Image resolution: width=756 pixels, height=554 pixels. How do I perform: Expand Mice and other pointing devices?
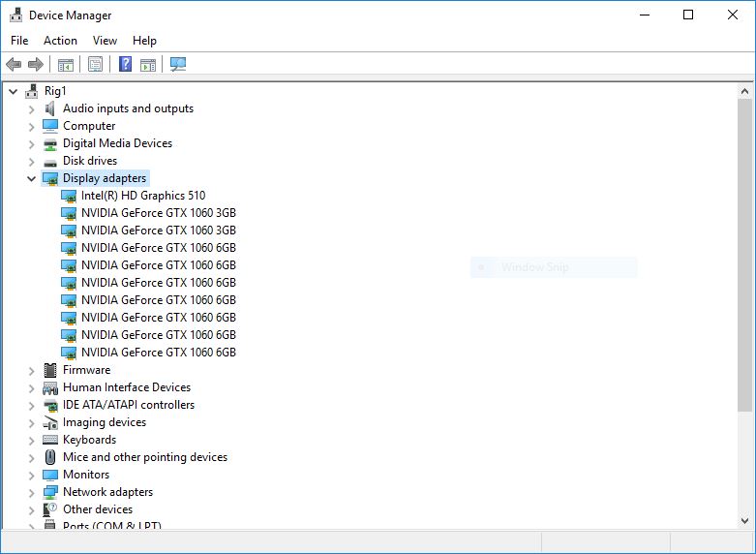[32, 458]
